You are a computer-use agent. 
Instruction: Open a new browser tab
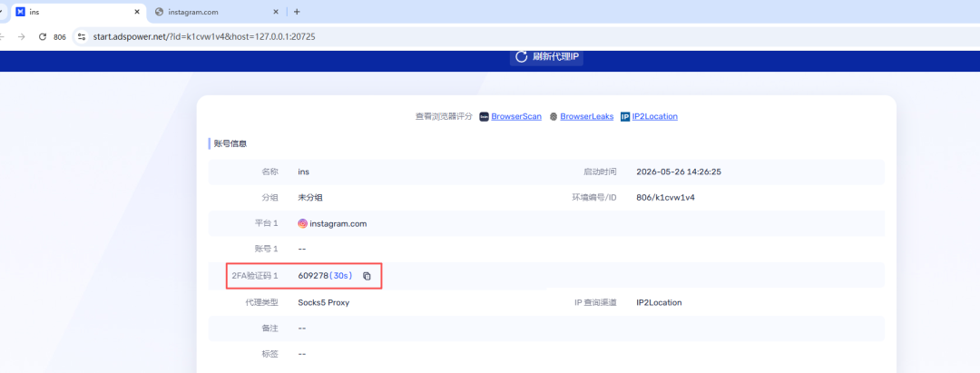(297, 12)
